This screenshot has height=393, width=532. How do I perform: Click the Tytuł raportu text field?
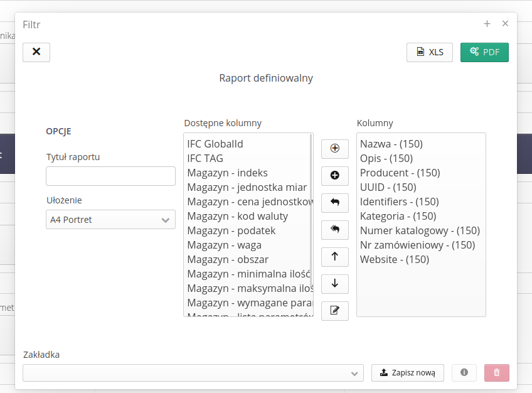(110, 176)
